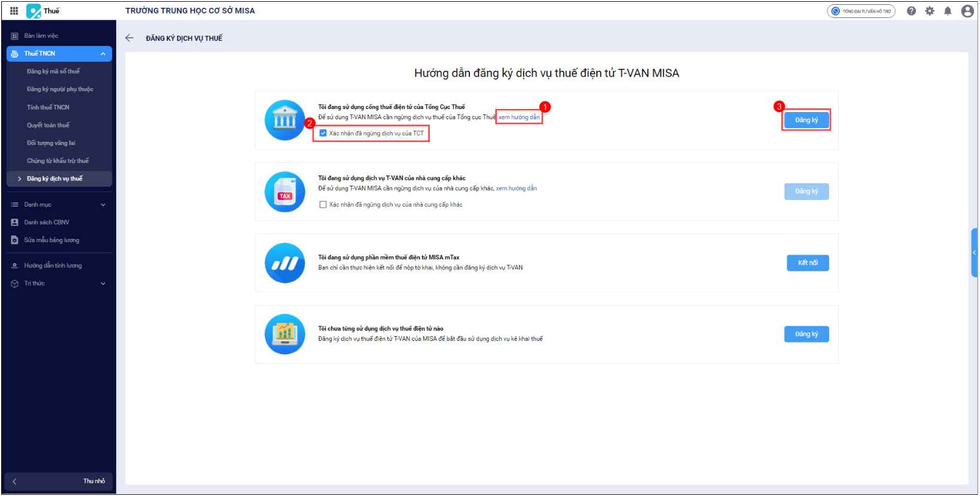
Task: Uncheck Xác nhận đã ngừng dịch vụ của TCT
Action: (323, 133)
